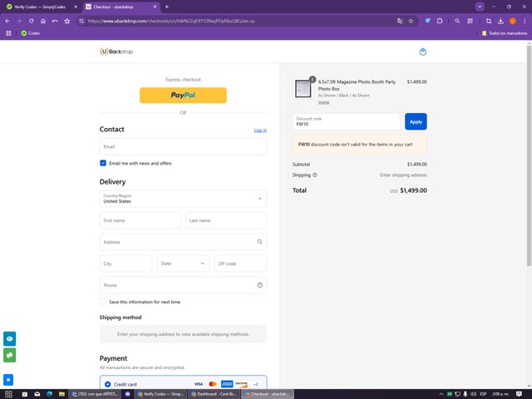Image resolution: width=532 pixels, height=399 pixels.
Task: Click the phone field help icon
Action: point(260,285)
